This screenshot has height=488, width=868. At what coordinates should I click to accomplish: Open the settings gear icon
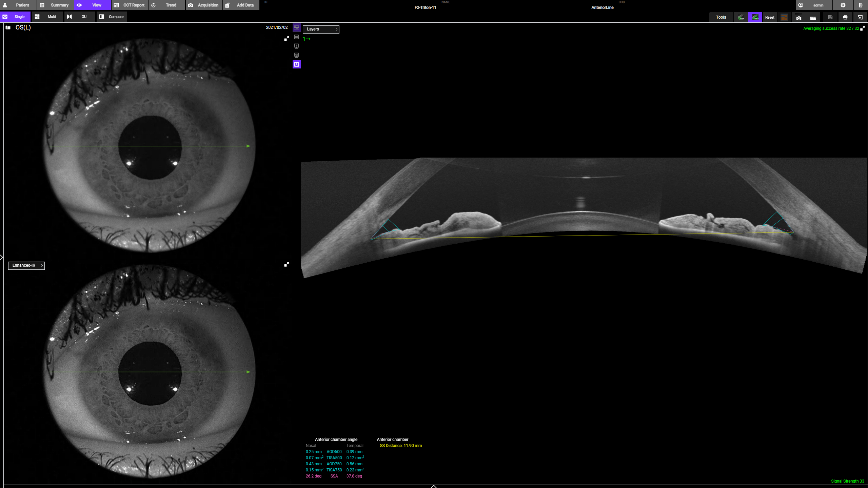click(843, 5)
